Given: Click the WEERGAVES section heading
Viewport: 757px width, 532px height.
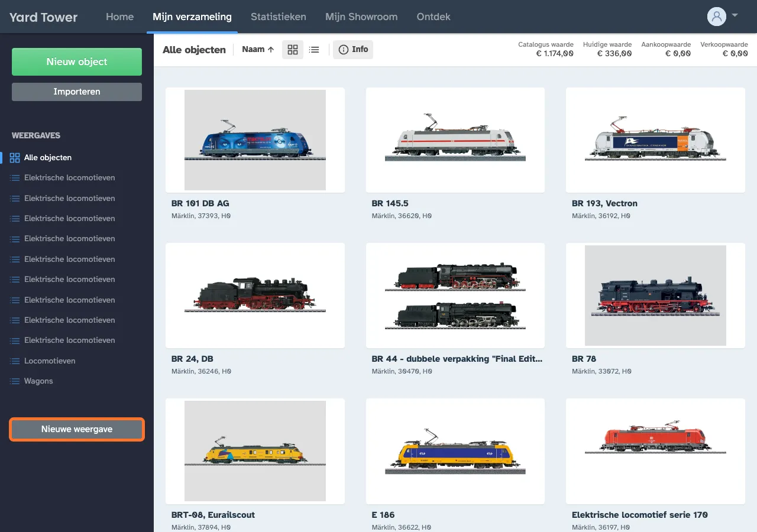Looking at the screenshot, I should (x=36, y=135).
